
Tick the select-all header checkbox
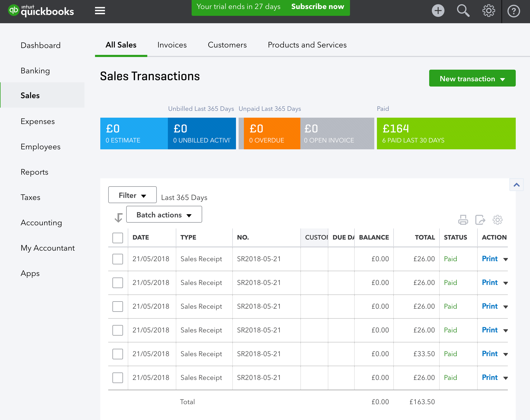pyautogui.click(x=118, y=238)
